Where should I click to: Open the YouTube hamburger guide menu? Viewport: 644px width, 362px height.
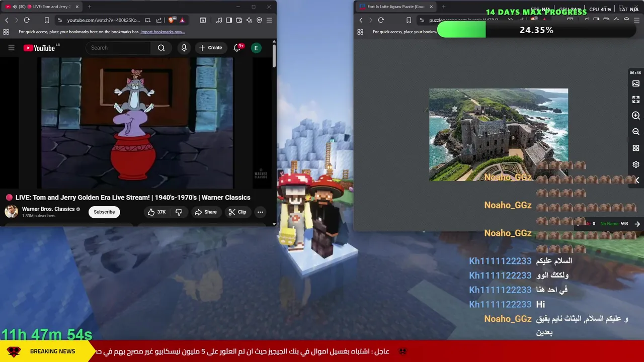[x=11, y=48]
